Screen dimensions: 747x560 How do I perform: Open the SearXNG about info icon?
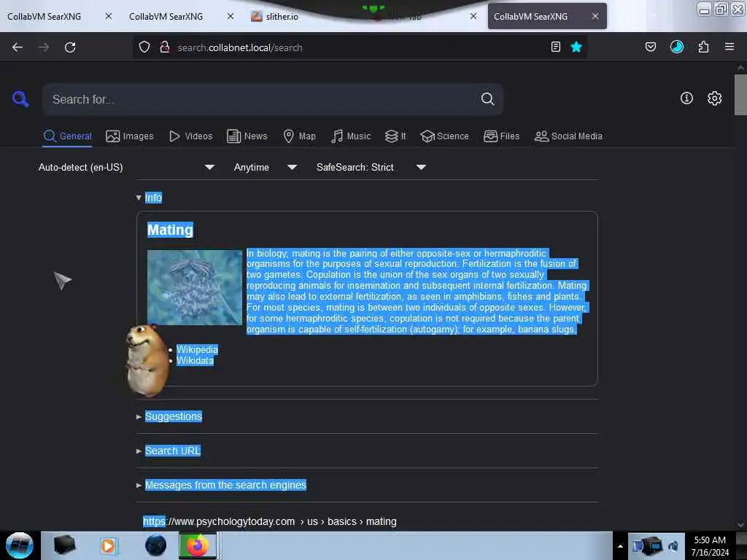point(686,98)
